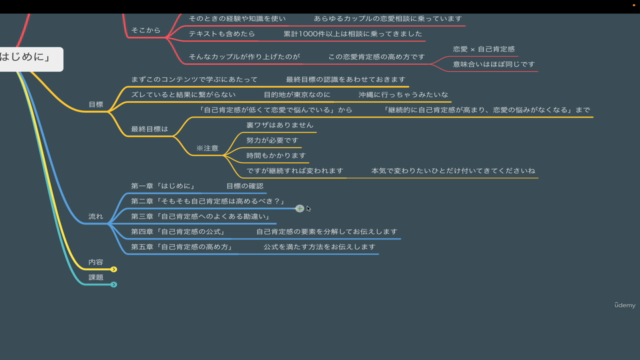640x360 pixels.
Task: Select the そこから node
Action: (x=146, y=30)
